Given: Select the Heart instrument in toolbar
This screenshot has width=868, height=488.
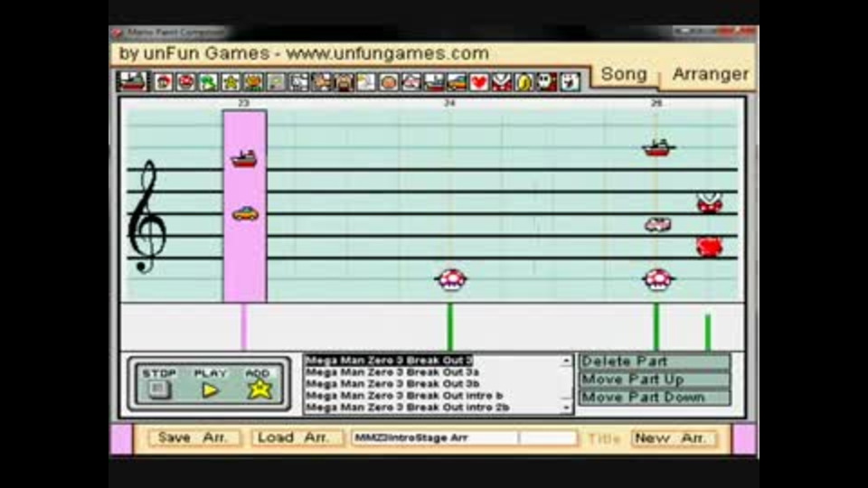Looking at the screenshot, I should pos(479,82).
